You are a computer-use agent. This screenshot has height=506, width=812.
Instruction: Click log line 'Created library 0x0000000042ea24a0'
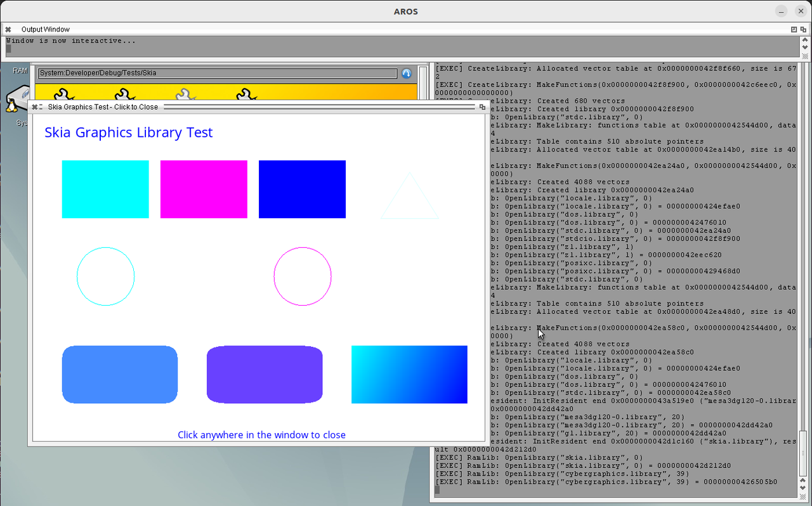(593, 190)
